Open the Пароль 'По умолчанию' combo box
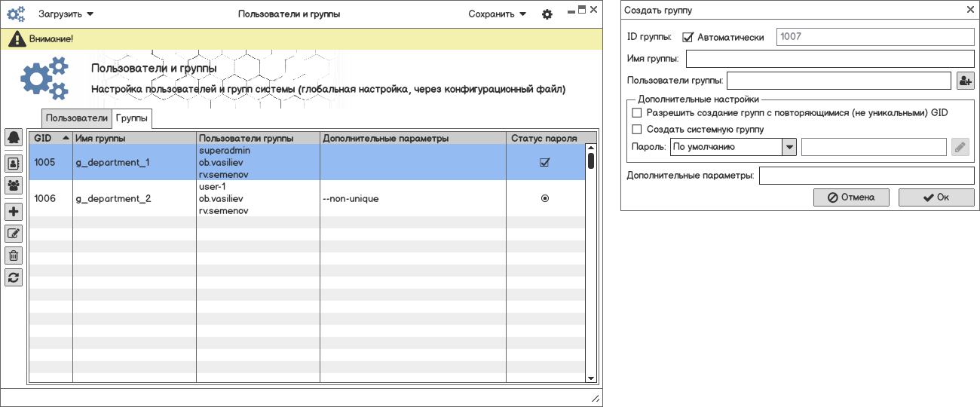Image resolution: width=980 pixels, height=407 pixels. (x=733, y=147)
